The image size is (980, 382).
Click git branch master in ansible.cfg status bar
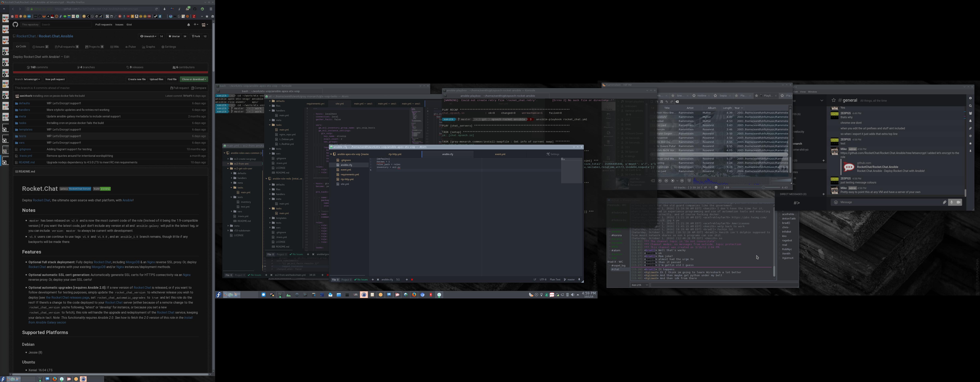569,279
